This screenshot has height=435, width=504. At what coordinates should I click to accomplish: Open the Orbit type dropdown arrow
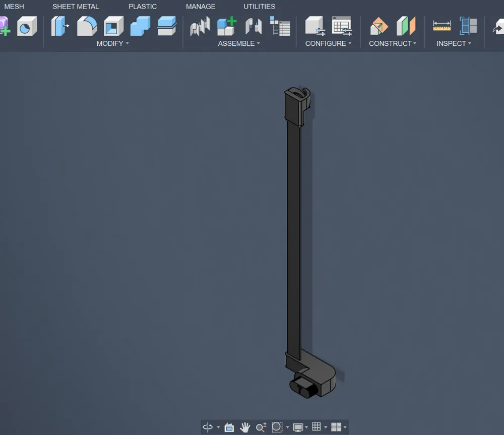pos(218,427)
